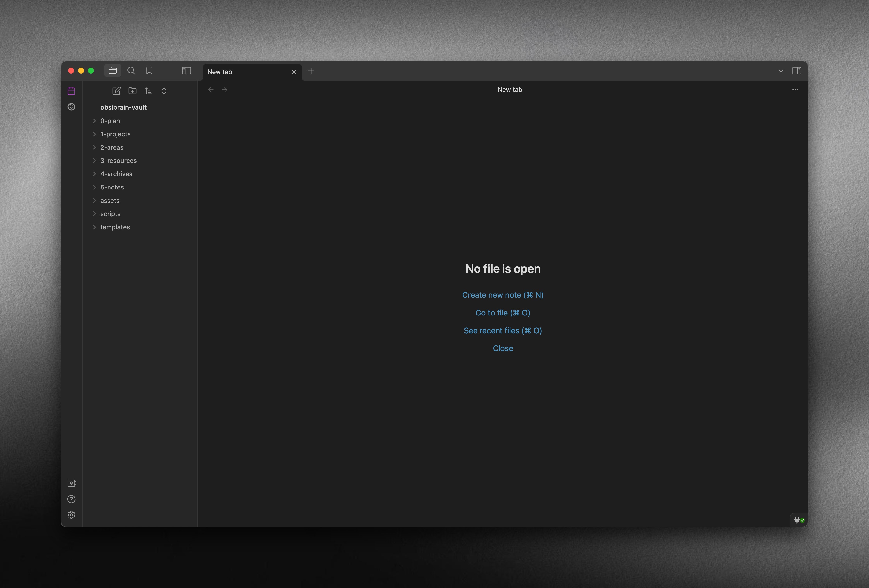Open another vault icon
Image resolution: width=869 pixels, height=588 pixels.
pos(71,483)
